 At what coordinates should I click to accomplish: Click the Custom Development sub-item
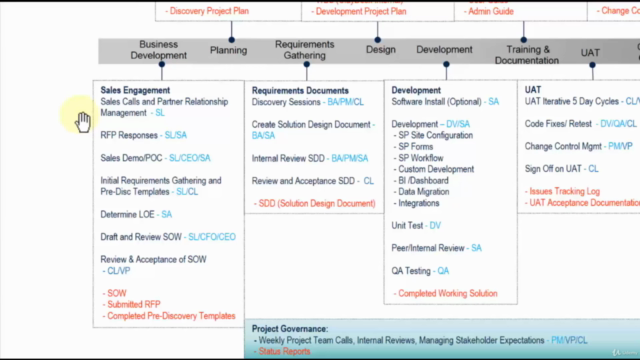tap(434, 169)
